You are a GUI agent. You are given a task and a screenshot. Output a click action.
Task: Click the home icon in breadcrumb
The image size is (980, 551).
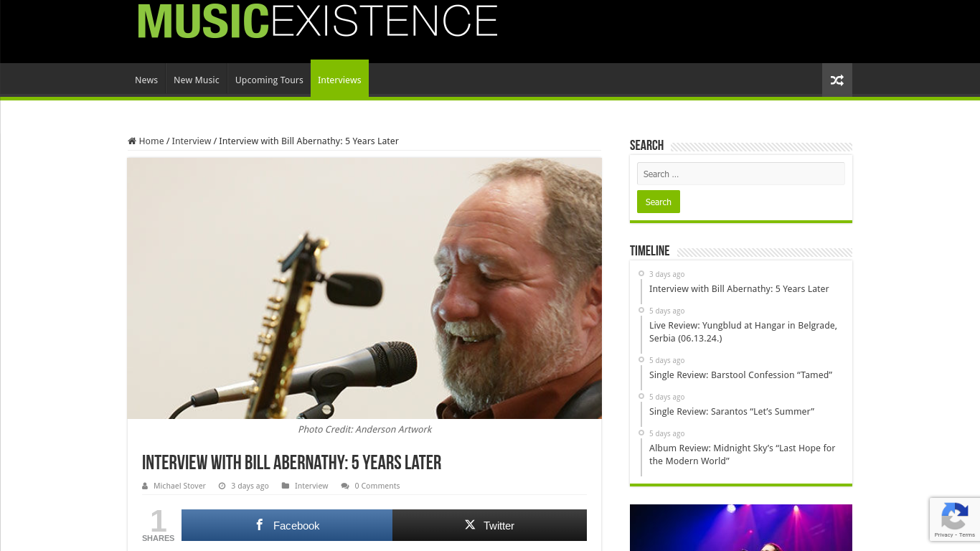tap(132, 141)
